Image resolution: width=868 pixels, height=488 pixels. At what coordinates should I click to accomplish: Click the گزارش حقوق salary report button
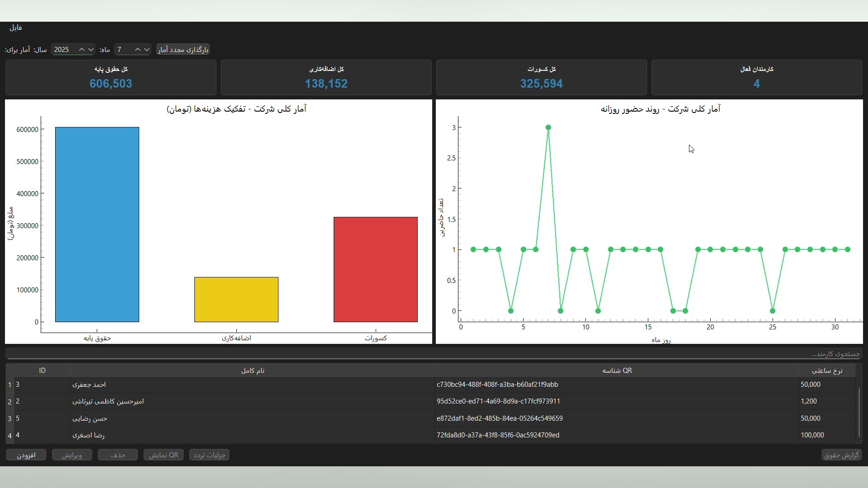841,455
